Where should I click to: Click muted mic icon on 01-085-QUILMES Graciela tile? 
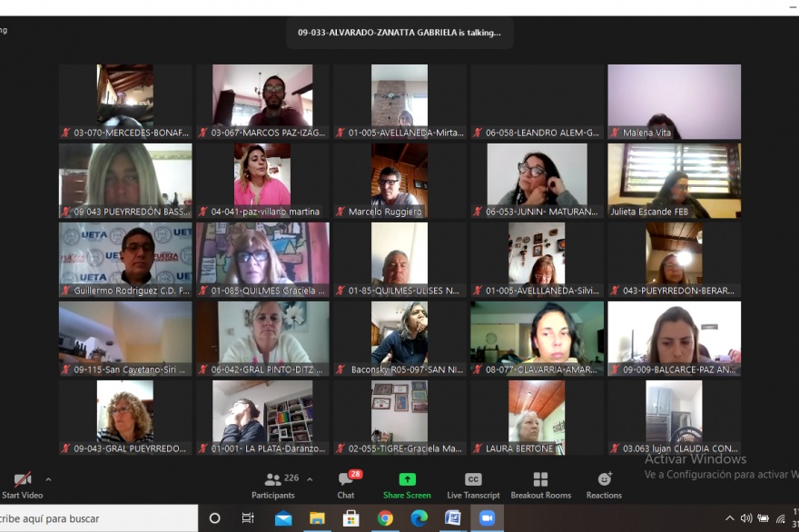[202, 291]
